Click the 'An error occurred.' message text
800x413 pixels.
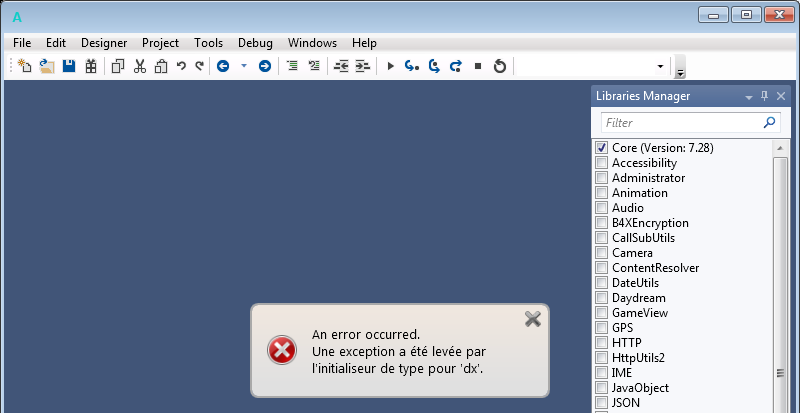pyautogui.click(x=366, y=335)
